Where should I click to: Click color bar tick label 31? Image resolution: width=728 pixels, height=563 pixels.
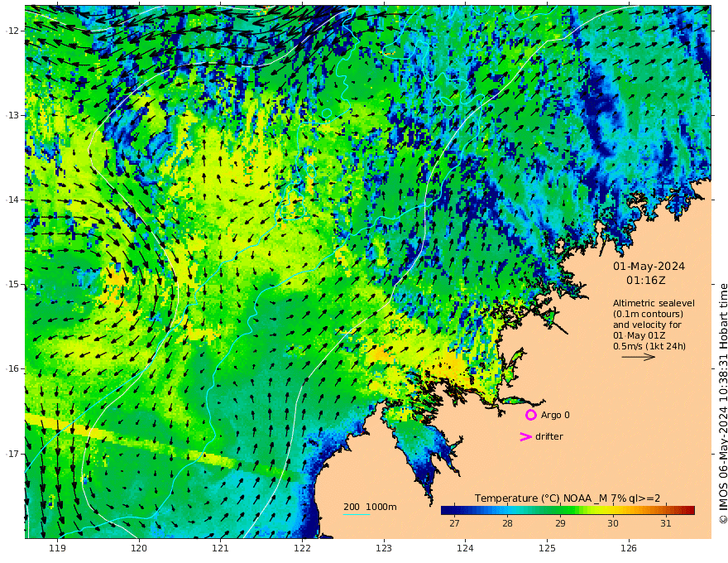click(x=666, y=523)
